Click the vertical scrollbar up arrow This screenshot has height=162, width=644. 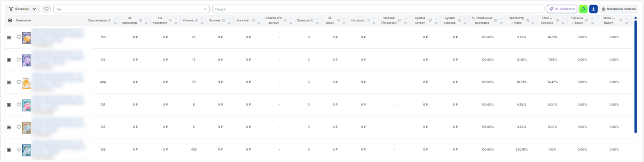[636, 18]
